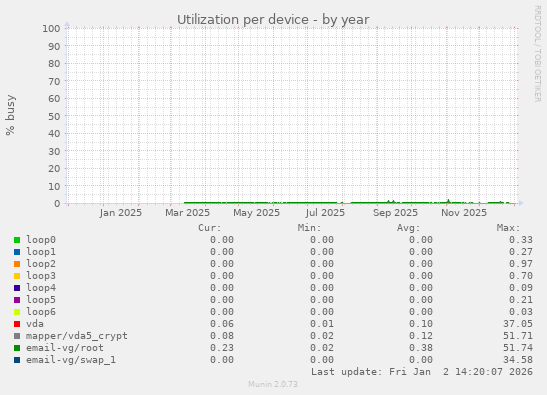Image resolution: width=547 pixels, height=395 pixels.
Task: Select the email-vg/root legend label
Action: tap(65, 348)
